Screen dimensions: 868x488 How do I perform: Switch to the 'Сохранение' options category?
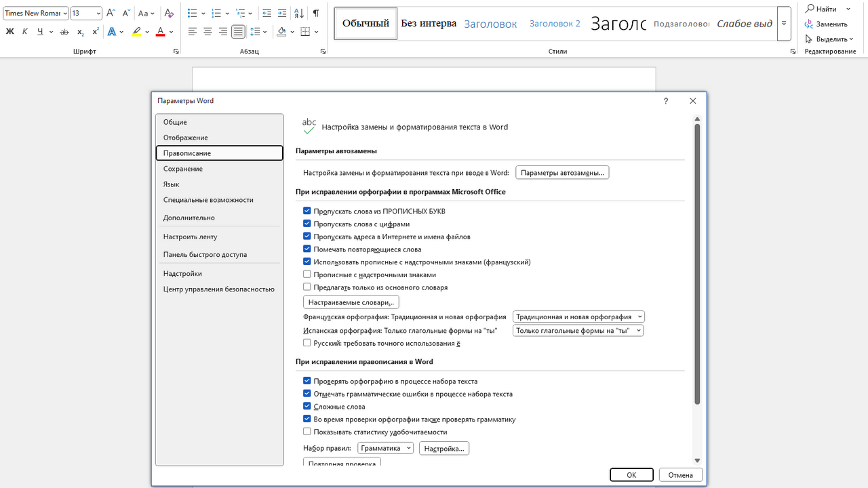[183, 169]
